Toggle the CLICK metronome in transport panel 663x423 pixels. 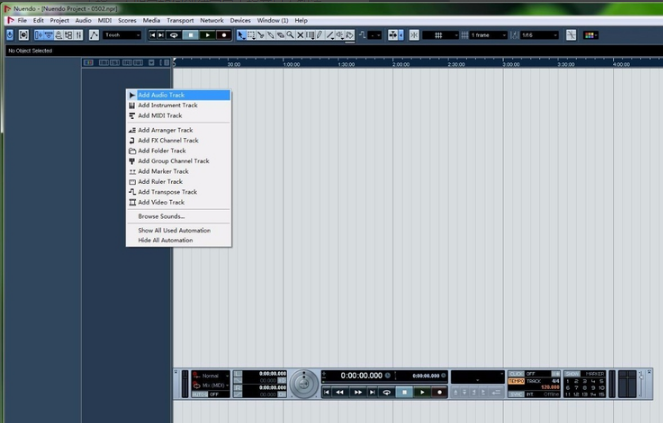tap(515, 373)
